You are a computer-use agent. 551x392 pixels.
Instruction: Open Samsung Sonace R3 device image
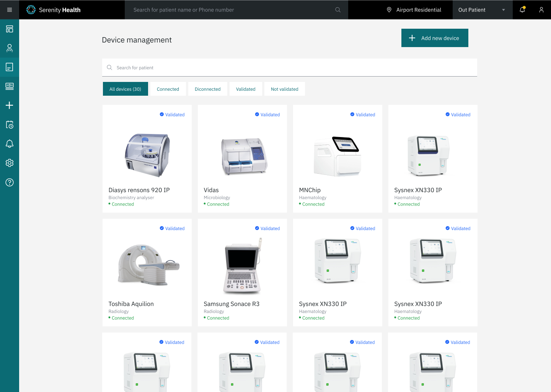point(243,266)
